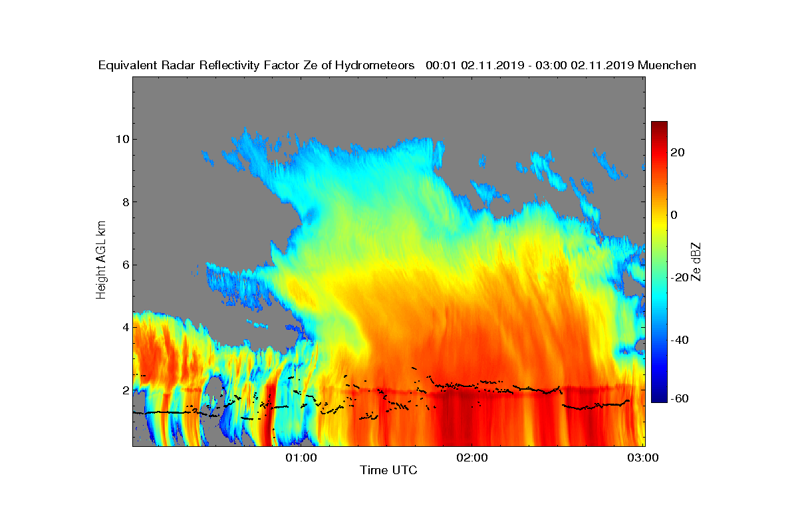Click the height tick label '8'

click(x=124, y=201)
